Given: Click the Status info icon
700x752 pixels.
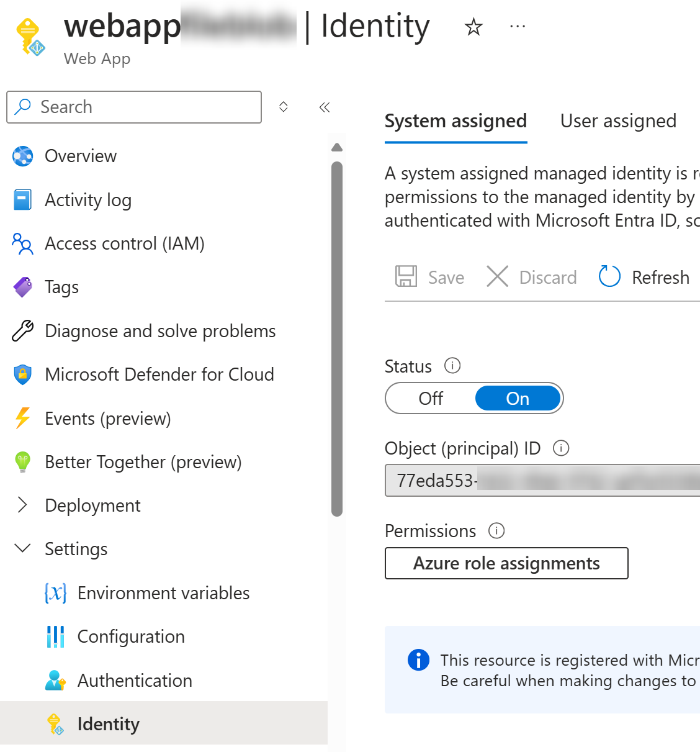Looking at the screenshot, I should tap(452, 366).
